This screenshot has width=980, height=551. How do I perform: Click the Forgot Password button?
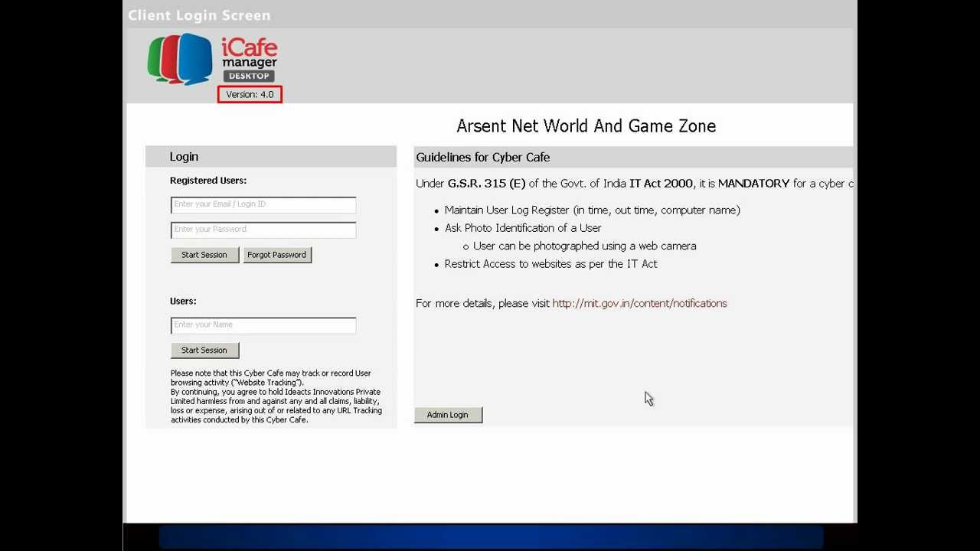[277, 255]
